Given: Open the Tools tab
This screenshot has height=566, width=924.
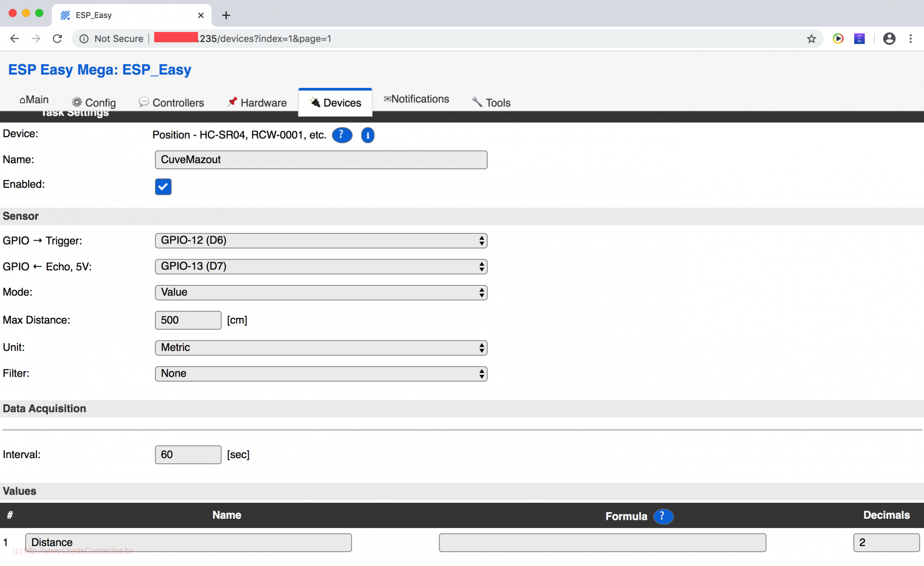Looking at the screenshot, I should (x=491, y=103).
